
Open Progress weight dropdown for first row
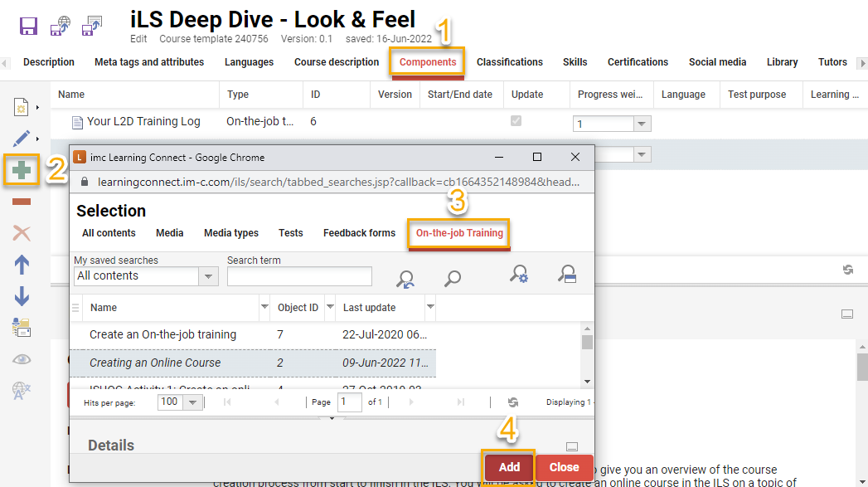[x=642, y=124]
